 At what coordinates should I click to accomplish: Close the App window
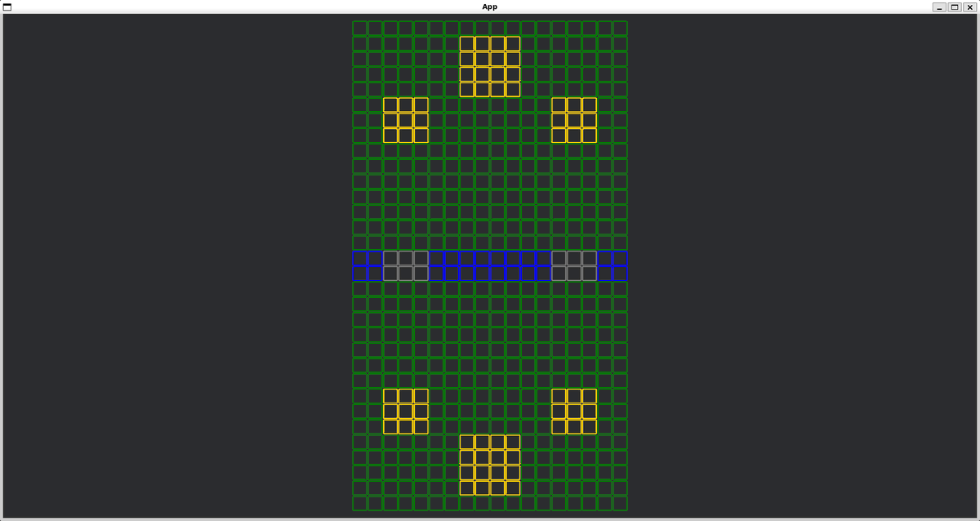pos(969,7)
